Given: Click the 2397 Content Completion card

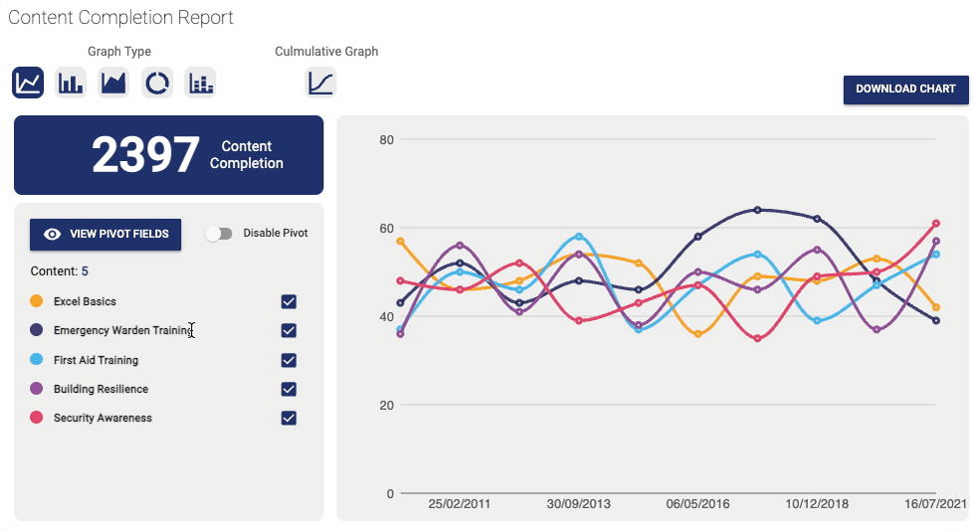Looking at the screenshot, I should point(169,155).
